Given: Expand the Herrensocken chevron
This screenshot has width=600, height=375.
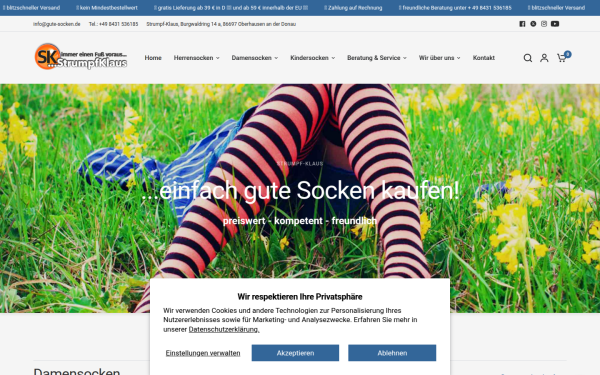Looking at the screenshot, I should (218, 58).
